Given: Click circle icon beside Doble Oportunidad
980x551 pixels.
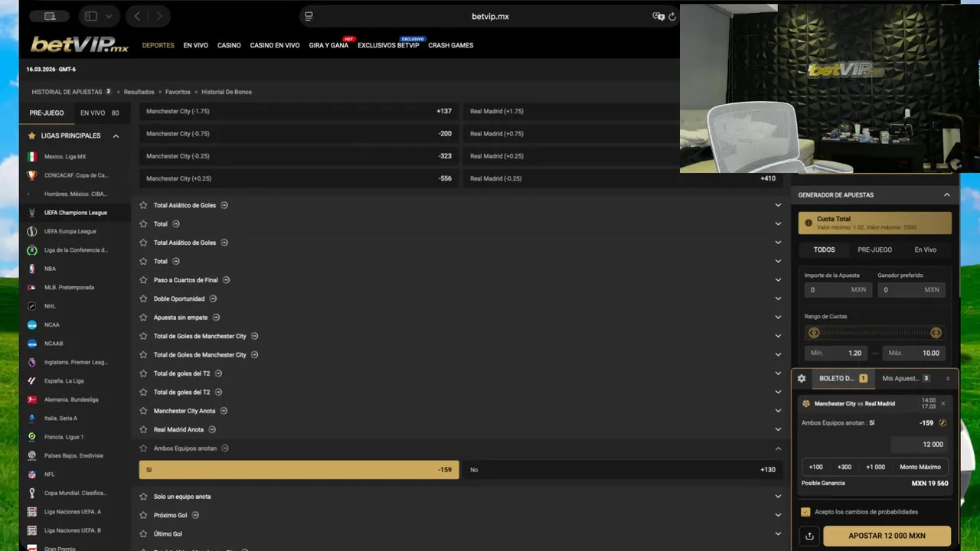Looking at the screenshot, I should [x=213, y=298].
